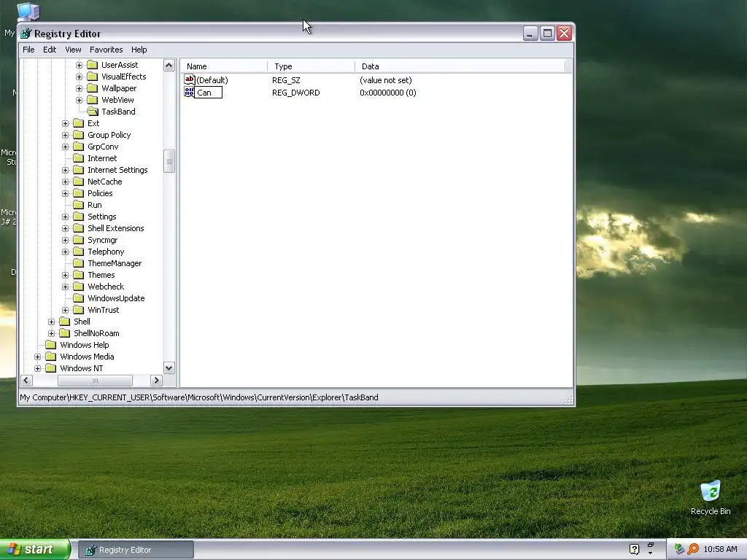Expand the Telephony key
Image resolution: width=747 pixels, height=560 pixels.
pos(65,252)
